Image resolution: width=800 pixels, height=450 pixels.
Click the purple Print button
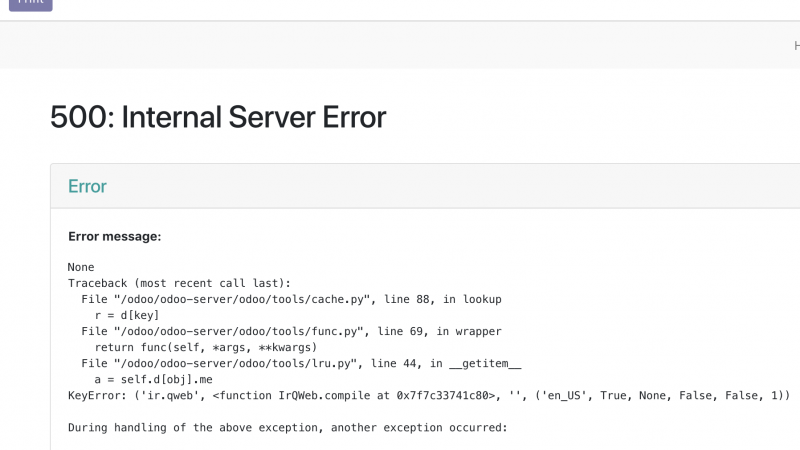30,4
